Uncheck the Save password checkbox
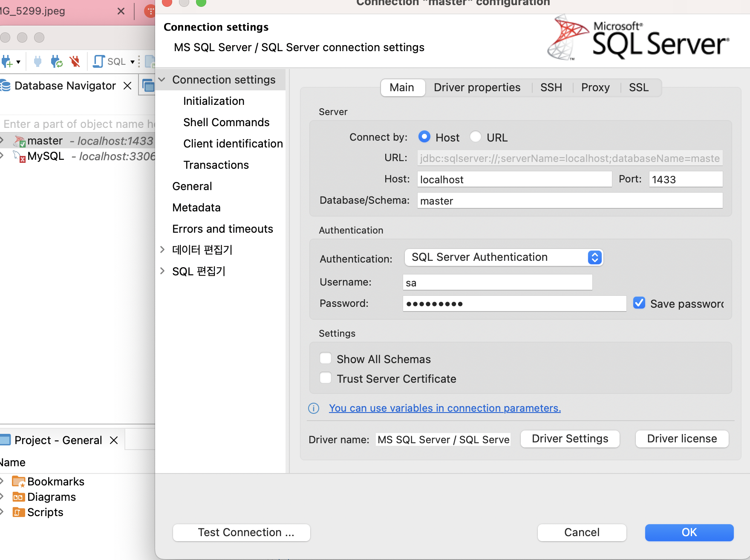 coord(639,303)
